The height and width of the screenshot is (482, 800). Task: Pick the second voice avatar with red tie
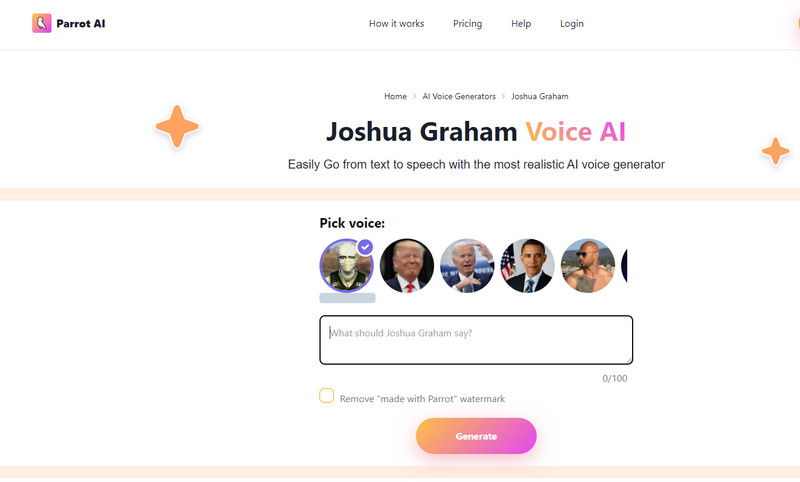tap(407, 266)
